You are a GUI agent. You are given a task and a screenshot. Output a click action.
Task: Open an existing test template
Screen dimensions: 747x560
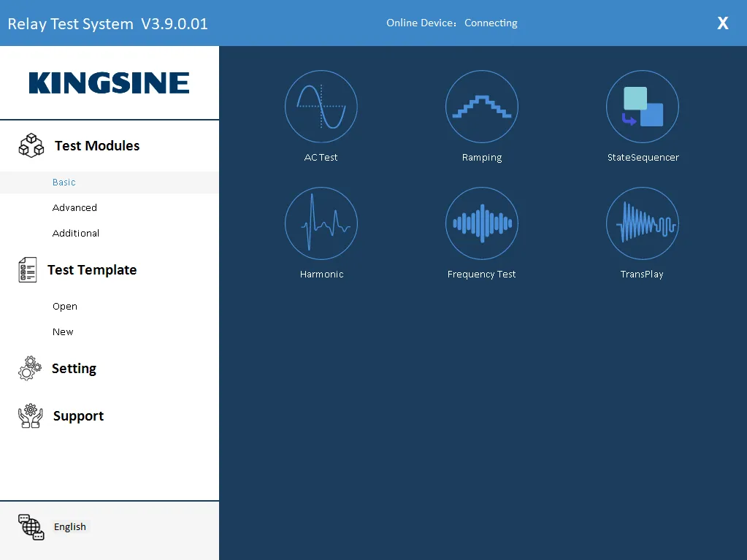point(65,307)
